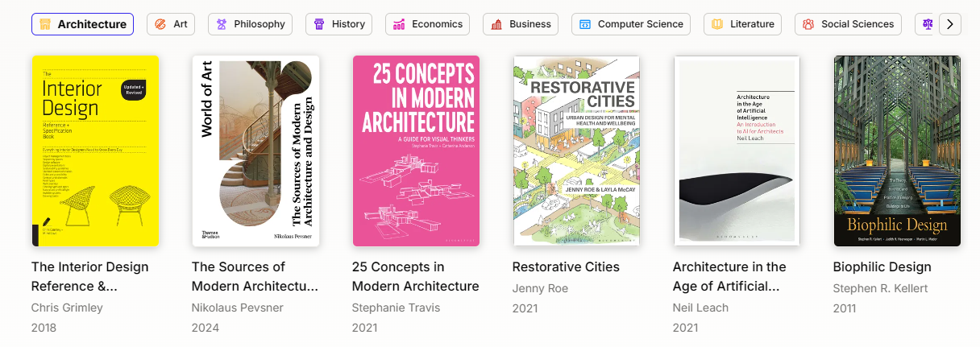
Task: Switch to the Computer Science tab
Action: point(631,24)
